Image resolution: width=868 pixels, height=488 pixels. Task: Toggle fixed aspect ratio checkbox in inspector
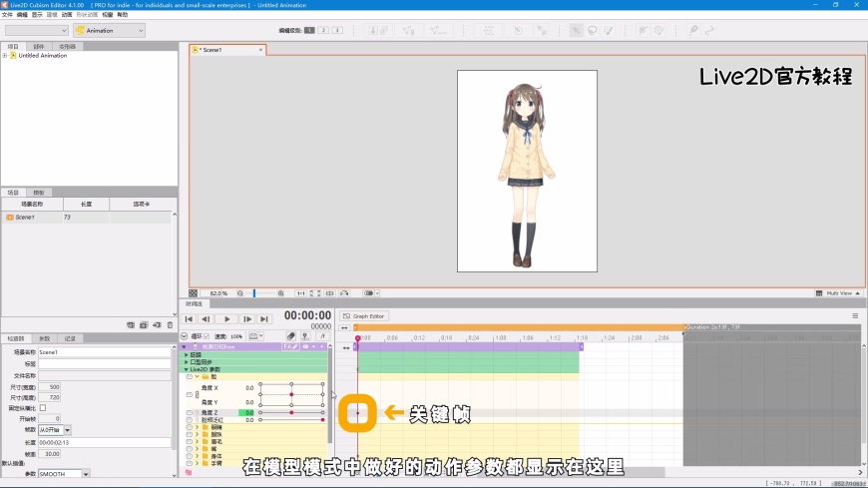tap(43, 408)
